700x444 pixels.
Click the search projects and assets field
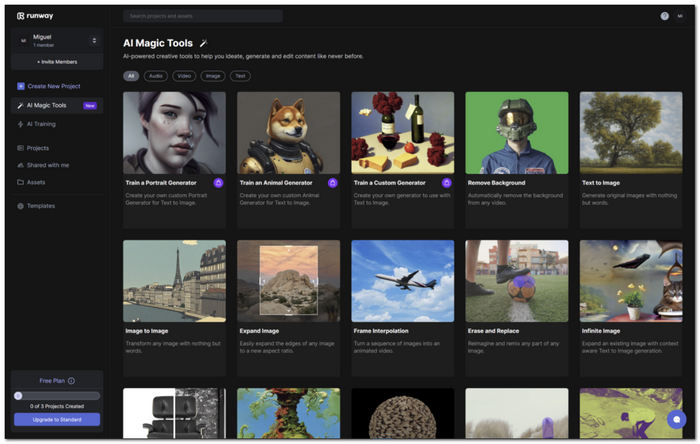point(203,16)
